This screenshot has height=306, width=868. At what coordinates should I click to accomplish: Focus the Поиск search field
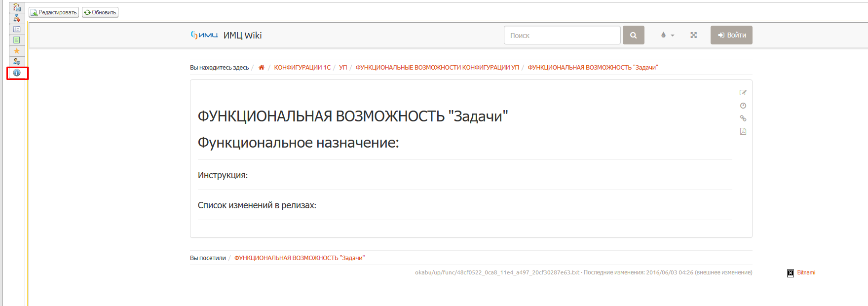point(562,36)
